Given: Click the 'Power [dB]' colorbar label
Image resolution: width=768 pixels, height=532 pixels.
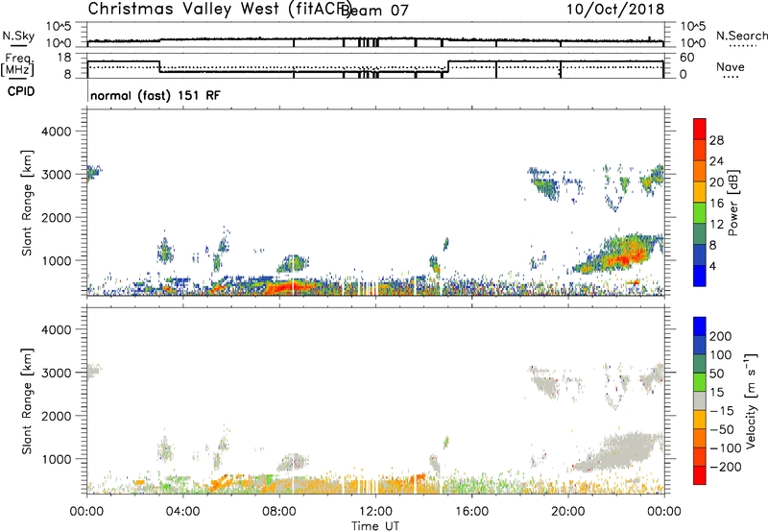Looking at the screenshot, I should [x=732, y=203].
